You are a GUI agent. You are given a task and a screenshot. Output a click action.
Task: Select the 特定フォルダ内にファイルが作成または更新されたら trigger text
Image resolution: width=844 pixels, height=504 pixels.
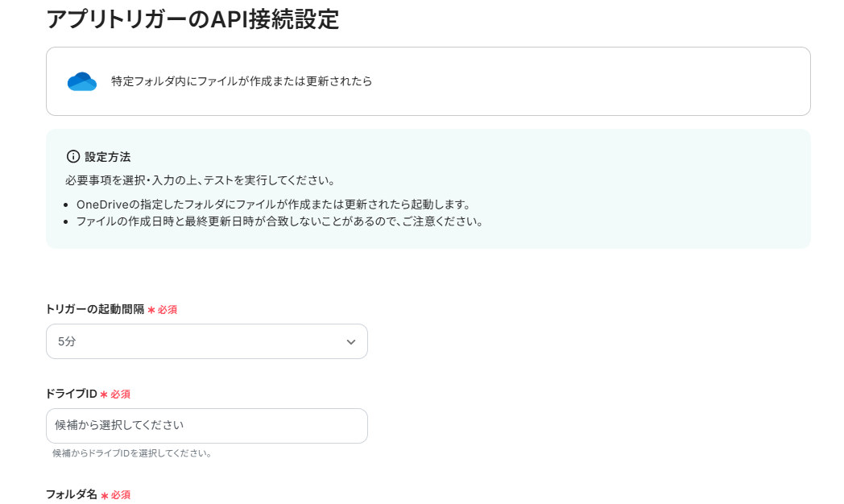coord(242,81)
